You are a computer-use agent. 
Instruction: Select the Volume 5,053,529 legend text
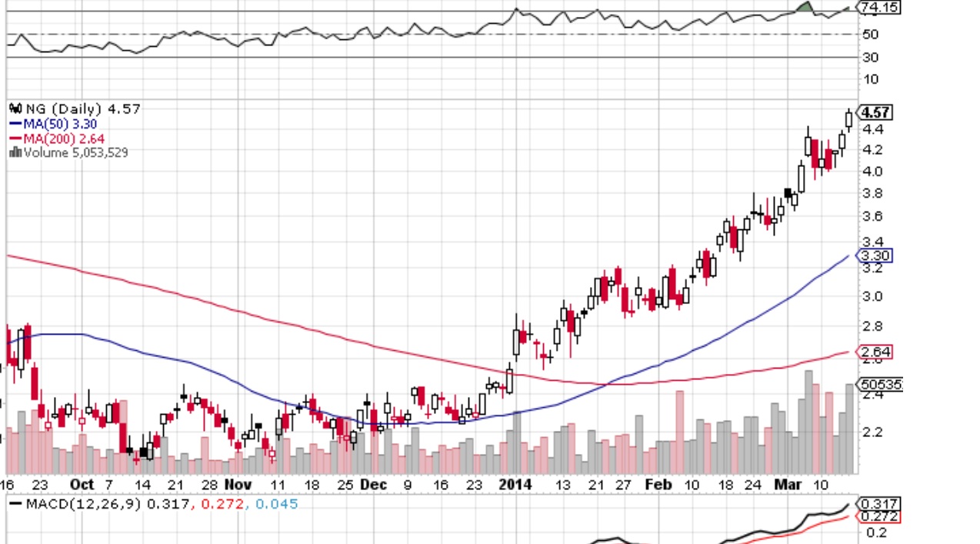point(76,152)
